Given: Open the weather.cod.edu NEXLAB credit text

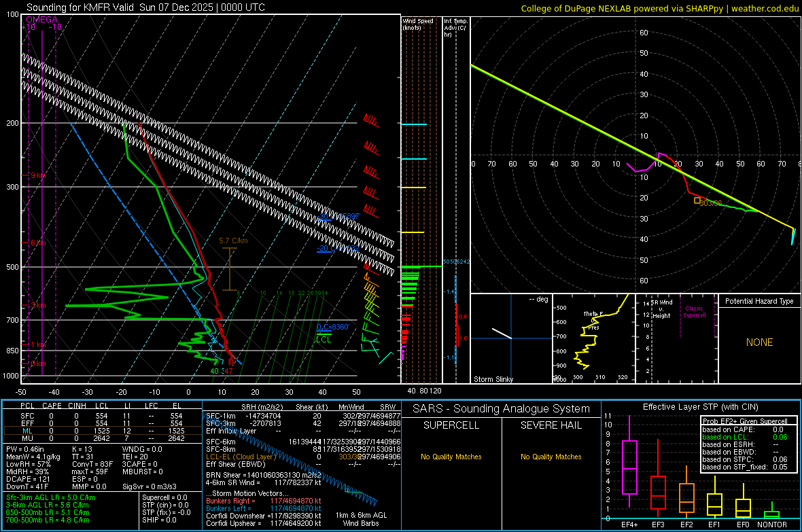Looking at the screenshot, I should (x=659, y=8).
